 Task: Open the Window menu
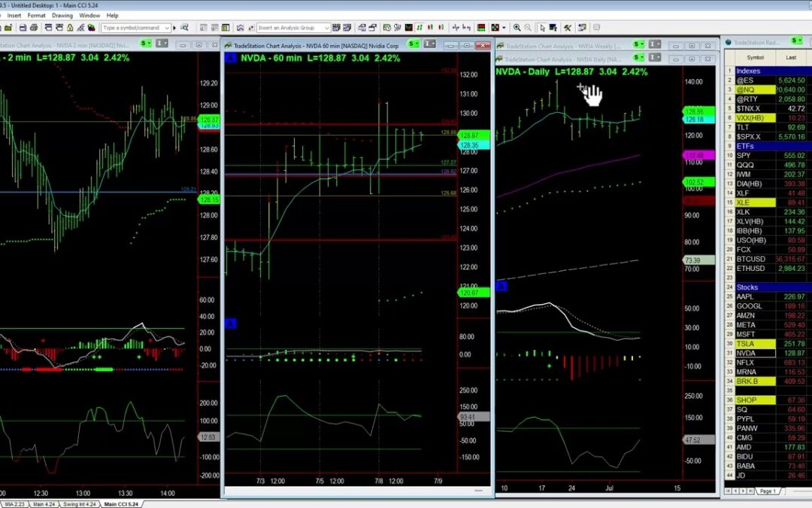click(89, 16)
